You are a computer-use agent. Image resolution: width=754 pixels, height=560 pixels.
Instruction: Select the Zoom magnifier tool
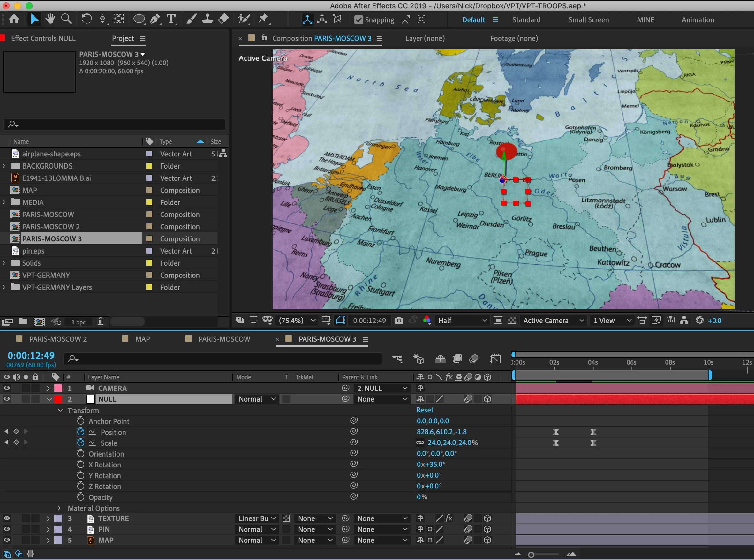(66, 19)
